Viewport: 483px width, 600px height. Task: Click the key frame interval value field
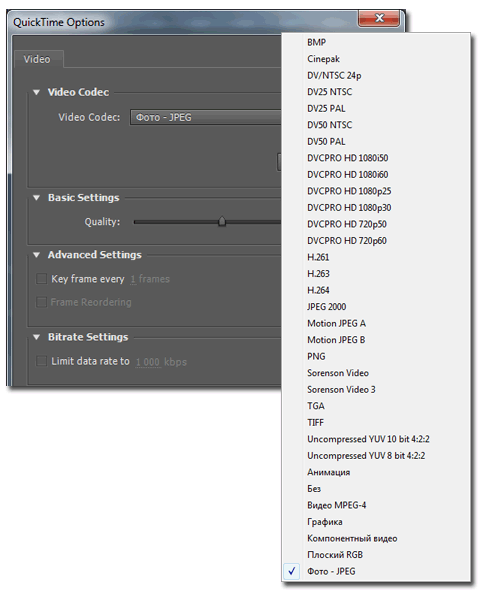[133, 279]
